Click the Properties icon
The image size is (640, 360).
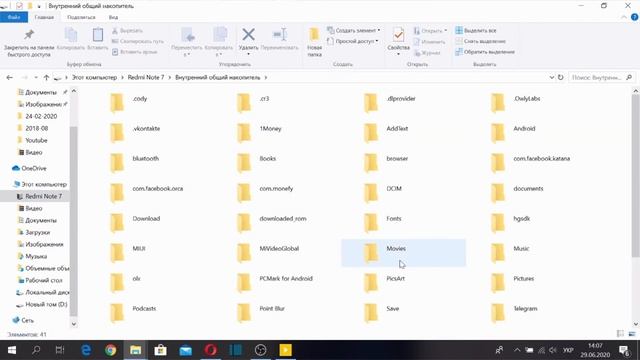[398, 35]
